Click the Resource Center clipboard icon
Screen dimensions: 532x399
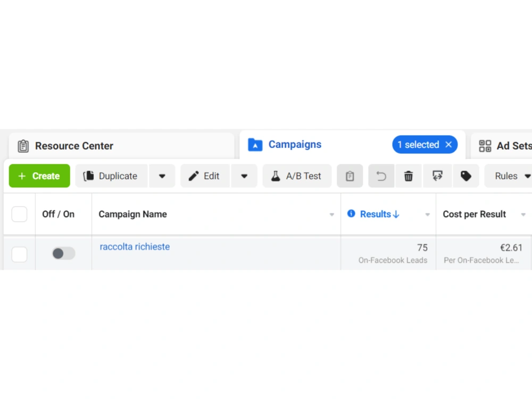(23, 146)
